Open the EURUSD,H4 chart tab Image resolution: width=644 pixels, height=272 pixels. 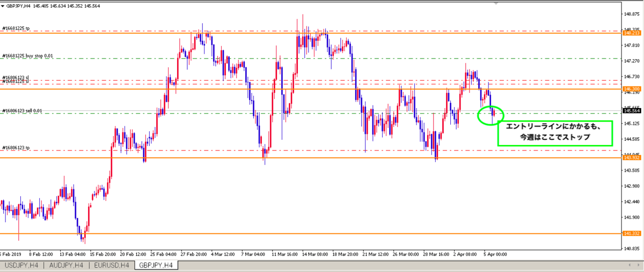[x=112, y=265]
